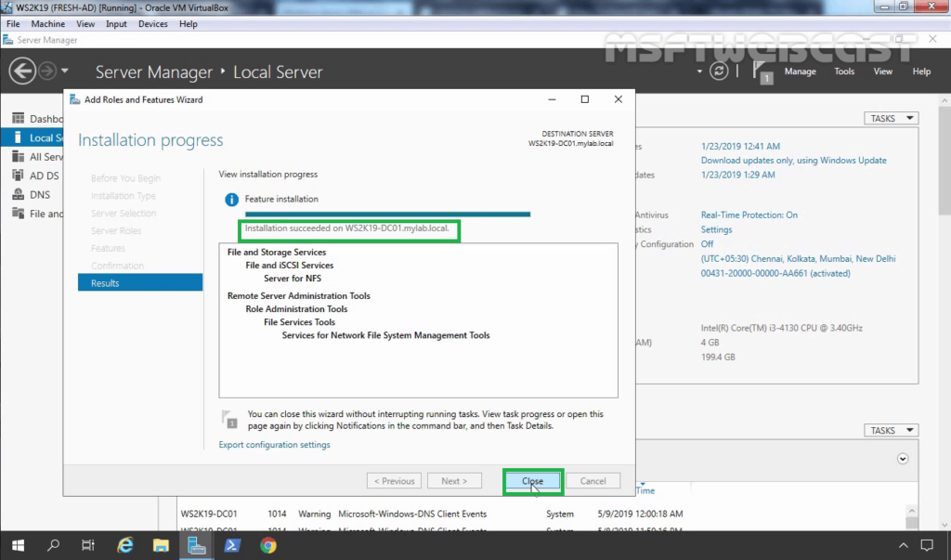Click product ID 00431-20000-00000-AA661 link

coord(775,274)
